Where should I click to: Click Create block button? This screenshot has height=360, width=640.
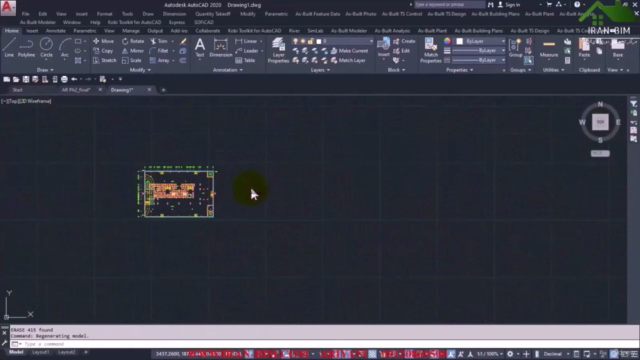tap(404, 41)
